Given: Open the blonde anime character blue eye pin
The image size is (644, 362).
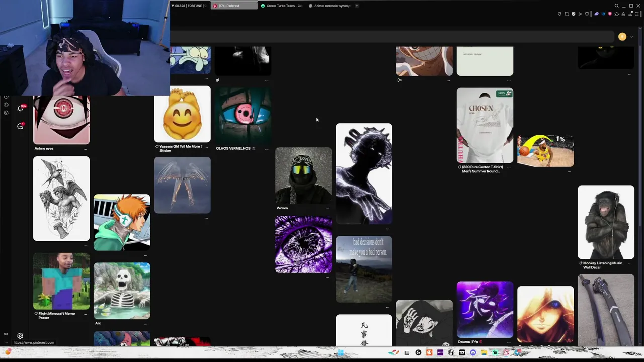Looking at the screenshot, I should coord(545,315).
